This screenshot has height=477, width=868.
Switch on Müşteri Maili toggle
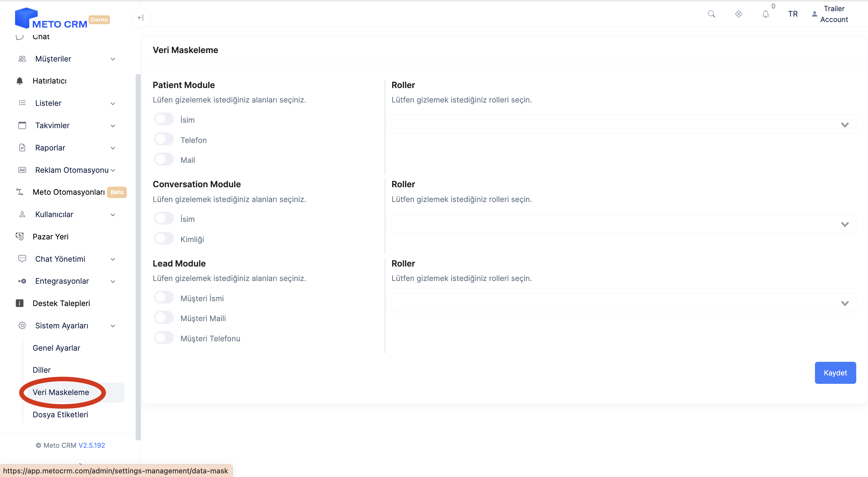[164, 317]
